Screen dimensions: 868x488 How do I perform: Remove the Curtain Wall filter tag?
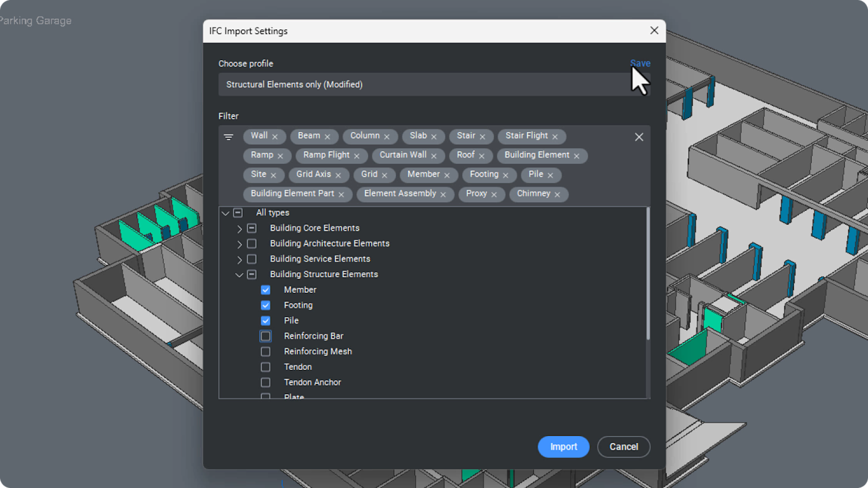pyautogui.click(x=433, y=156)
